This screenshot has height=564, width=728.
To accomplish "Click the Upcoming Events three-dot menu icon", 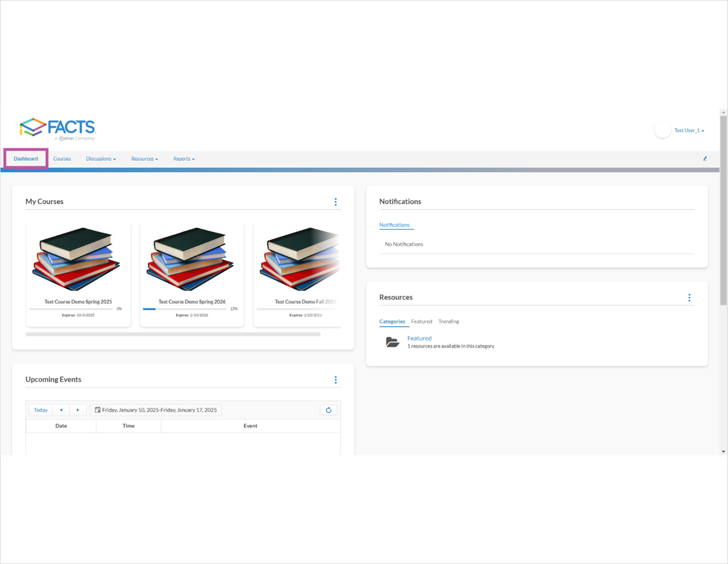I will pos(336,379).
